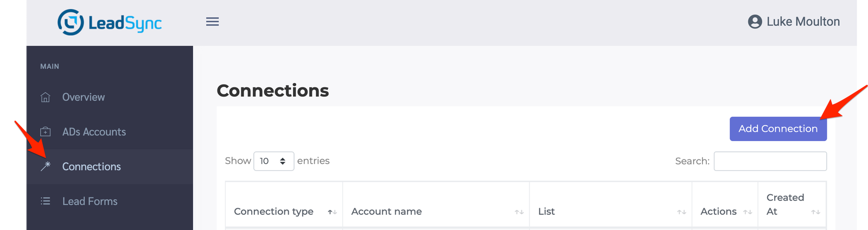Focus the Search input field
868x230 pixels.
click(x=770, y=161)
